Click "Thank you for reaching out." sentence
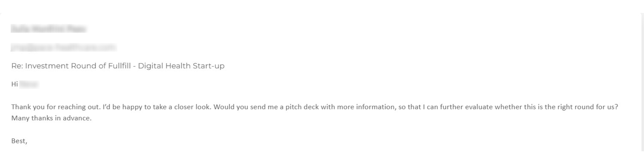Screen dimensions: 644x164 pyautogui.click(x=56, y=107)
